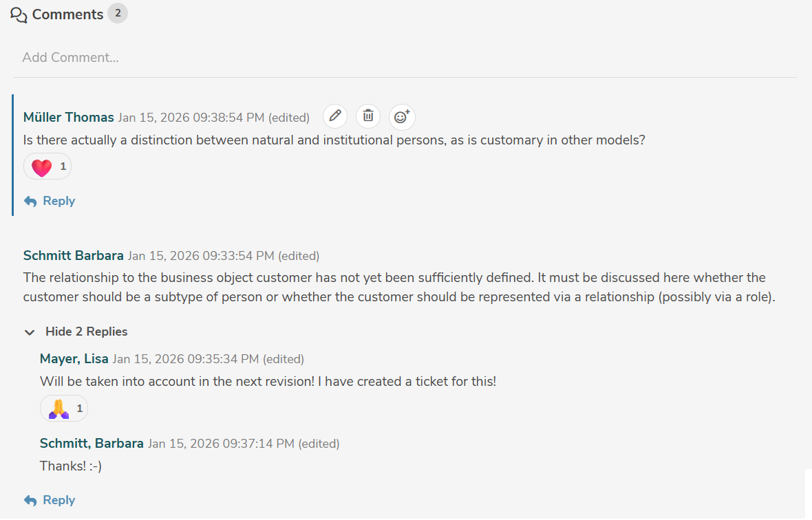This screenshot has height=520, width=812.
Task: Reply to Schmitt Barbara's comment thread
Action: click(x=50, y=500)
